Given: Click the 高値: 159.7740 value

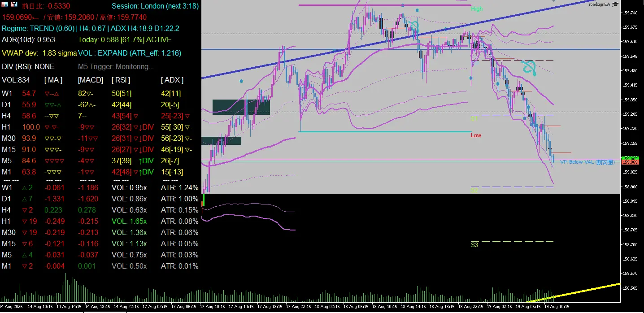Looking at the screenshot, I should [x=124, y=17].
